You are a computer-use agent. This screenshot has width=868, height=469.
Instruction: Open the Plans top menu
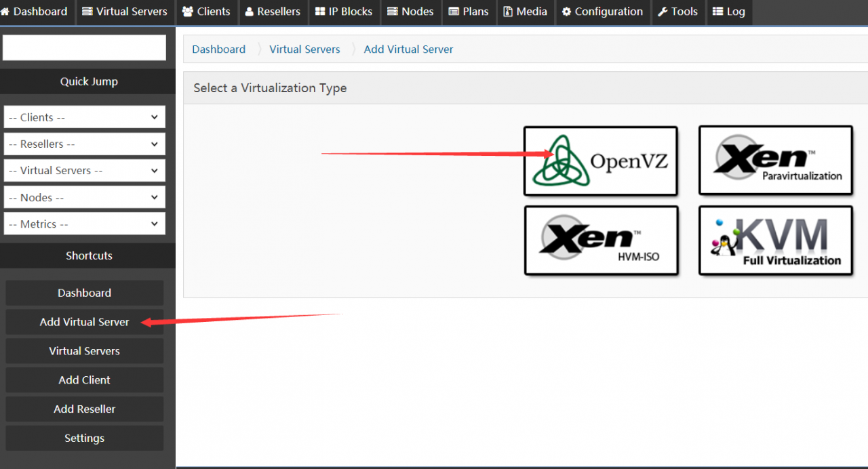(469, 12)
